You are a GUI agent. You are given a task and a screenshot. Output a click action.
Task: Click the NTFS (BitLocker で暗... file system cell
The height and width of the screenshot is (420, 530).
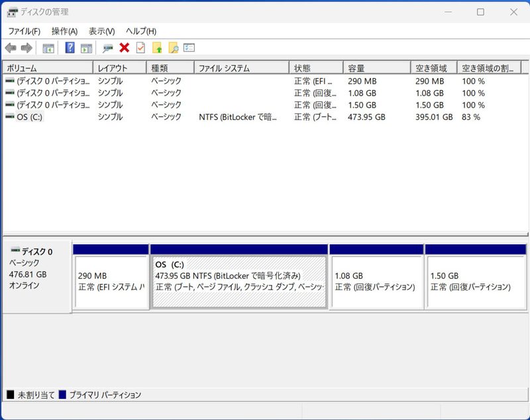pyautogui.click(x=238, y=117)
